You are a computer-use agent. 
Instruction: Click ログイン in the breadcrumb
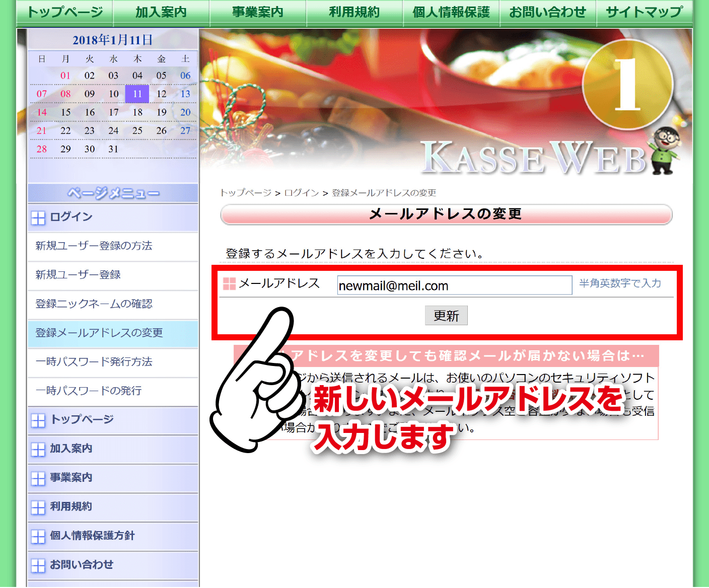coord(302,193)
